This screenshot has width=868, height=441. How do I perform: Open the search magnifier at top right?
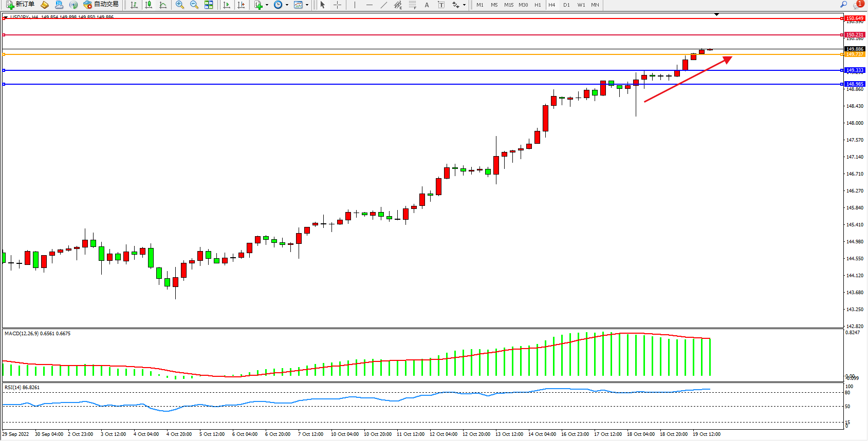coord(843,5)
